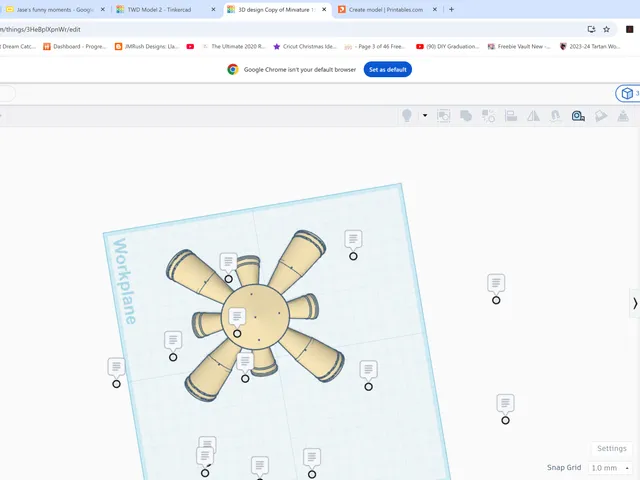Viewport: 640px width, 480px height.
Task: Open the Page 3 of 46 Free... bookmark
Action: [376, 47]
